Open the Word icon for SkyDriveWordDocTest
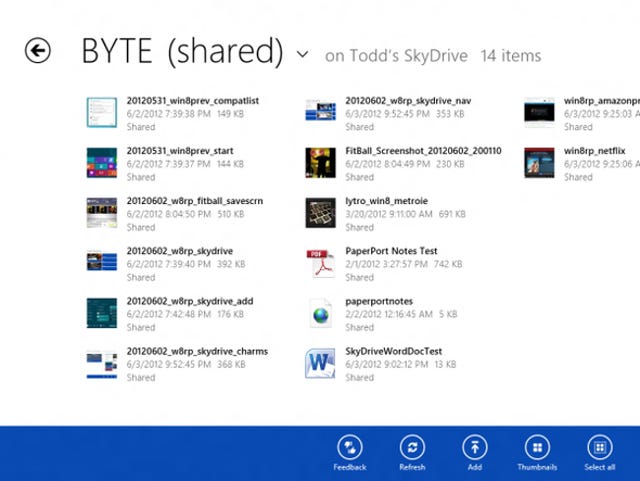The image size is (640, 481). pyautogui.click(x=320, y=363)
